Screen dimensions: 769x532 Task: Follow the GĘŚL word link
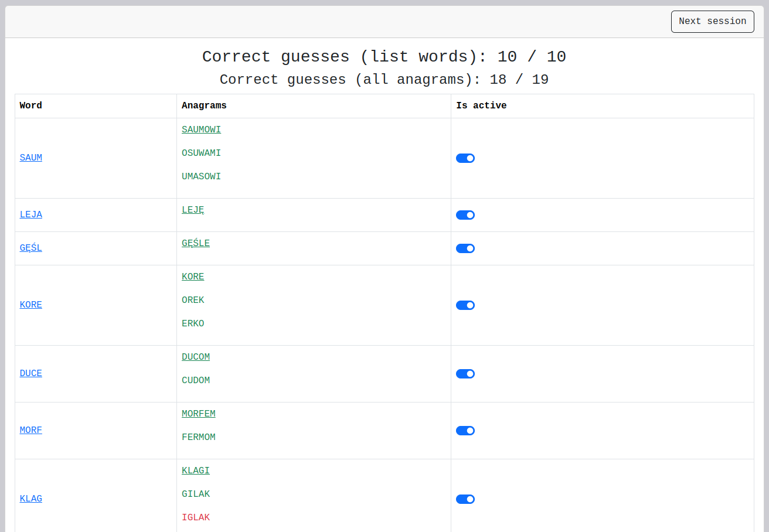tap(31, 248)
